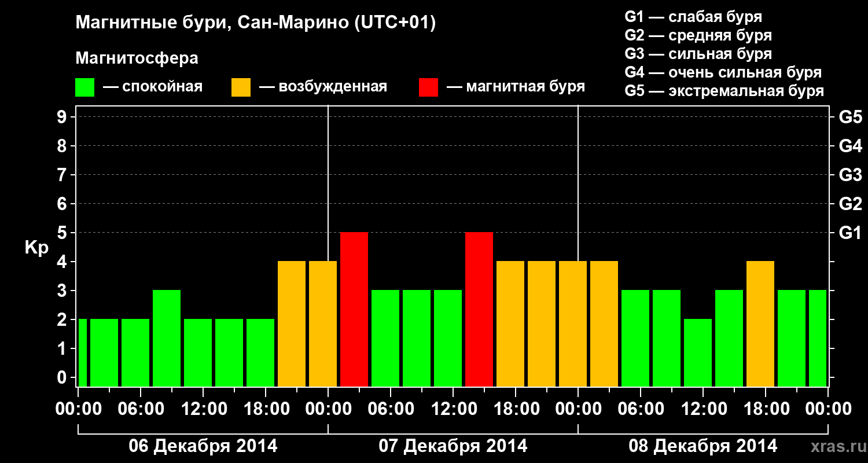Click the legend label — магнитная буря
Image resolution: width=868 pixels, height=463 pixels.
coord(516,87)
